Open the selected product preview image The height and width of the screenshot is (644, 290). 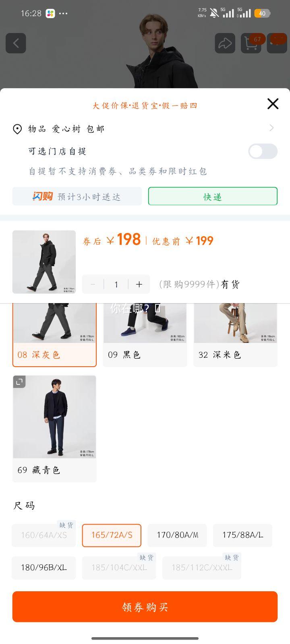[x=44, y=262]
